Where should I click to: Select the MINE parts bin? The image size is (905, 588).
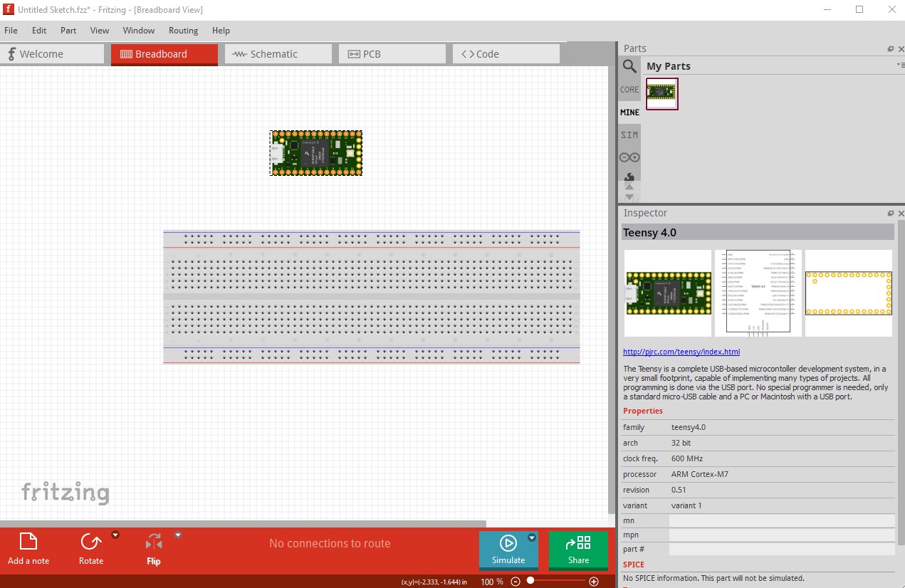(629, 112)
